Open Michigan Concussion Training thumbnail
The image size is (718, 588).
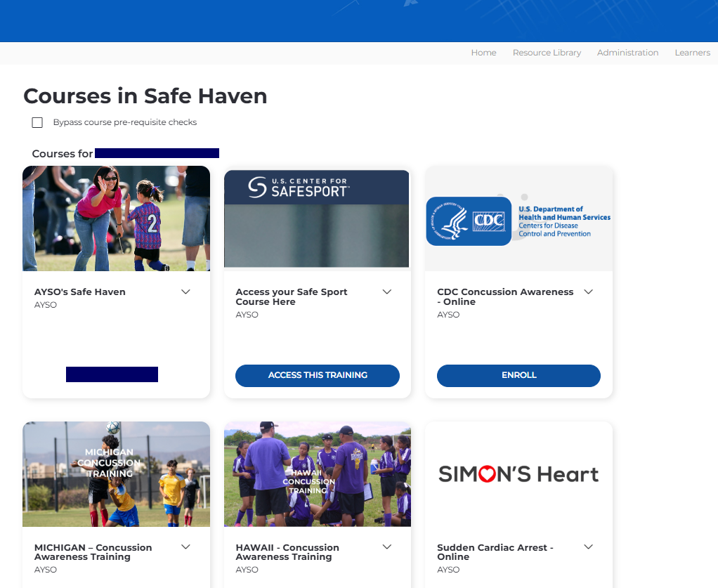tap(116, 474)
